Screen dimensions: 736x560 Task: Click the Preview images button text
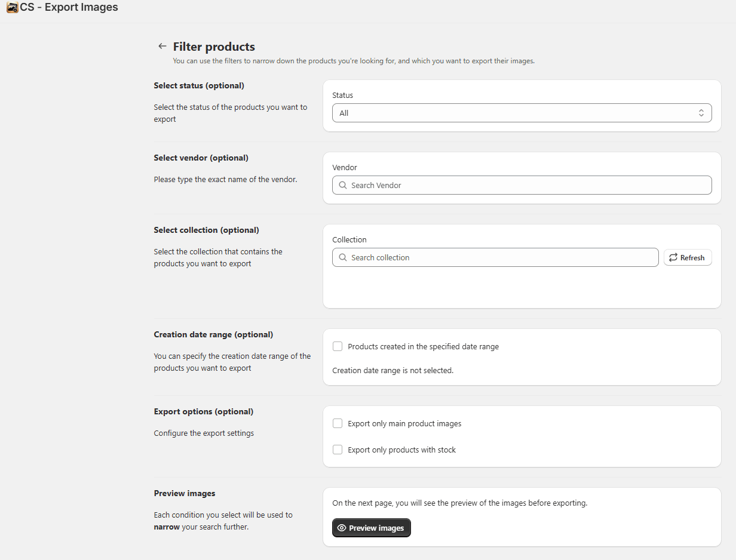point(376,528)
